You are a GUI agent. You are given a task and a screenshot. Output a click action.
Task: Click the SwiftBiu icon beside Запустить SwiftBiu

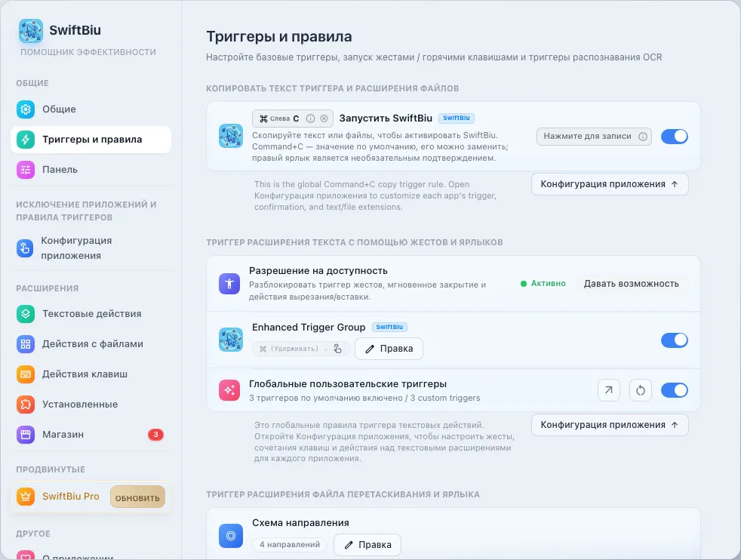pos(231,136)
